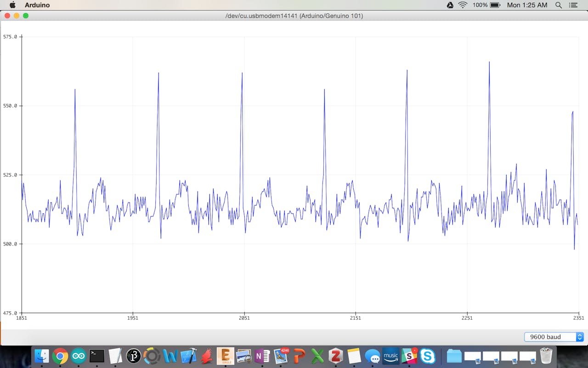
Task: Click the 550.0 y-axis label
Action: pyautogui.click(x=10, y=106)
